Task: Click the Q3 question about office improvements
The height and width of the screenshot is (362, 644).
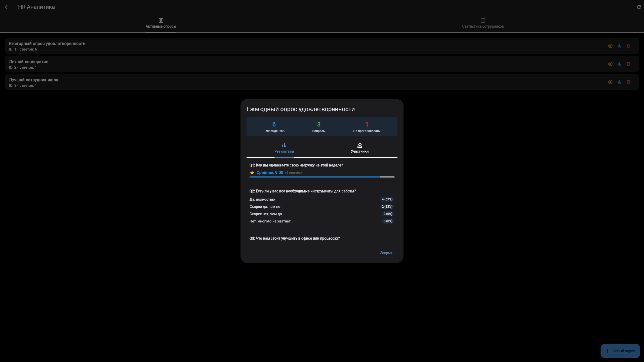Action: tap(295, 238)
